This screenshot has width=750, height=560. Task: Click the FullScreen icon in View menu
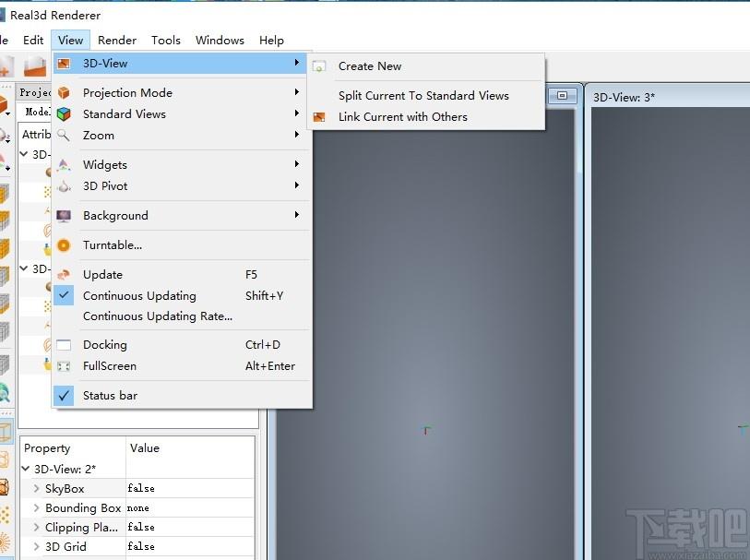coord(64,366)
